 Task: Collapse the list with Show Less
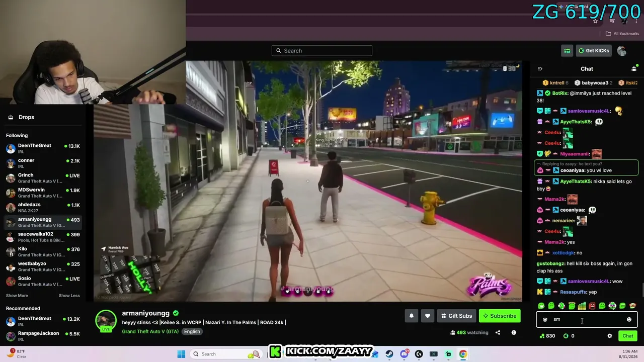69,296
